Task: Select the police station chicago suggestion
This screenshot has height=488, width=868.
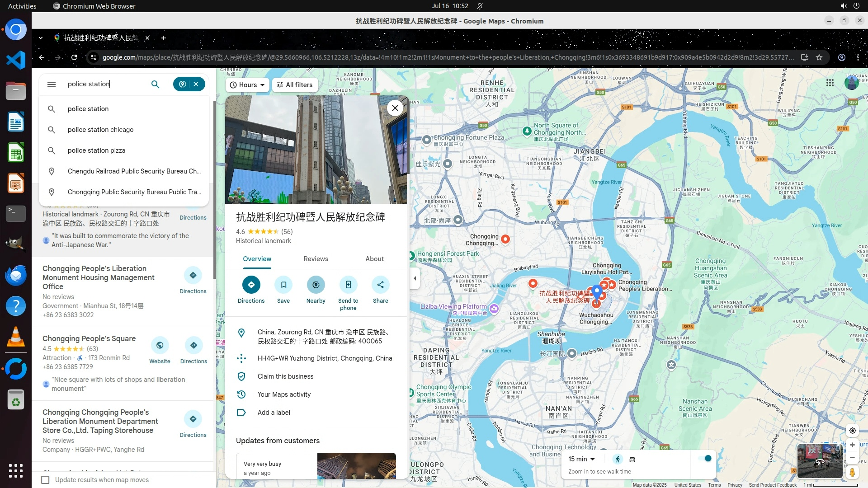Action: click(x=100, y=130)
